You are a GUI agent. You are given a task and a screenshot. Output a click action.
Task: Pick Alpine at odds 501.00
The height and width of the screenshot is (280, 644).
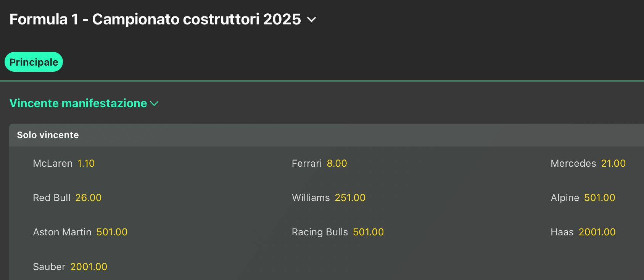pyautogui.click(x=599, y=198)
